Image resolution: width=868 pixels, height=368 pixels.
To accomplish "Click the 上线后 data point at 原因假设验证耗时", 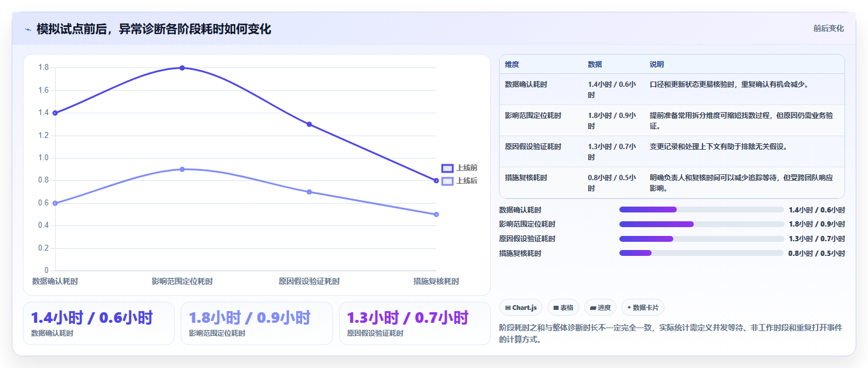I will point(309,192).
